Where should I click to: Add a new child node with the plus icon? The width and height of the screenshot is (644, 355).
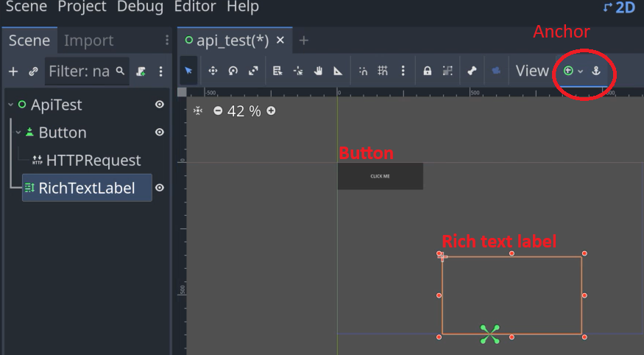tap(13, 71)
